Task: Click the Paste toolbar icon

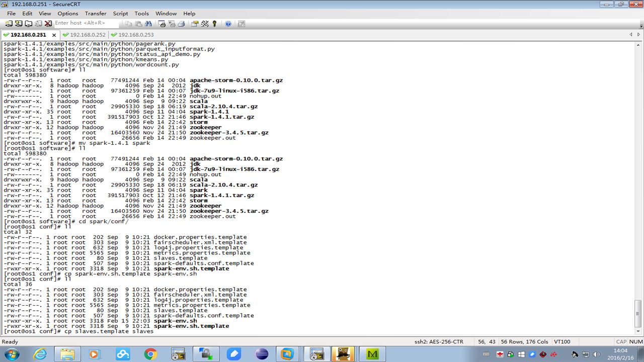Action: click(x=138, y=24)
